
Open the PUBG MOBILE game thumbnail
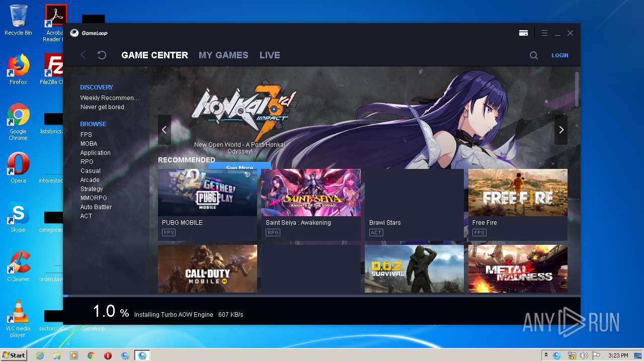coord(207,193)
